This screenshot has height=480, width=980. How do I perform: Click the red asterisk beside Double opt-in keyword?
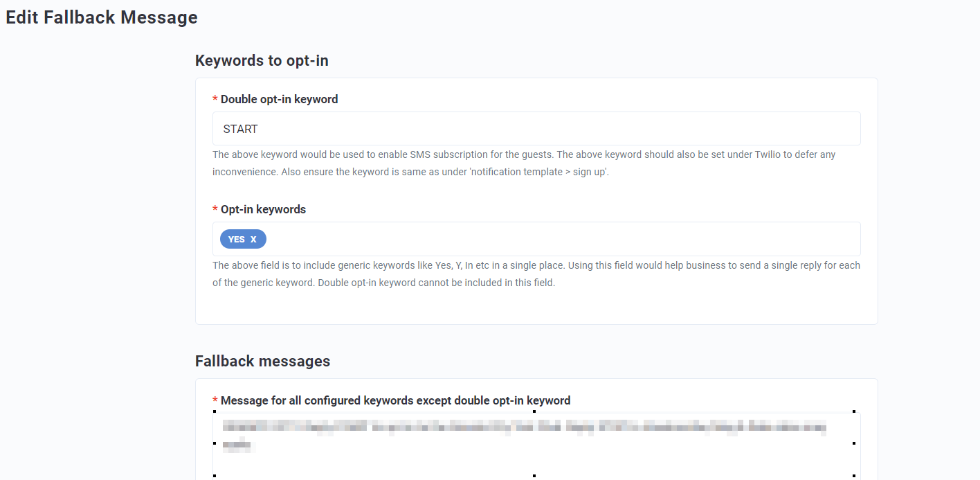(x=215, y=98)
